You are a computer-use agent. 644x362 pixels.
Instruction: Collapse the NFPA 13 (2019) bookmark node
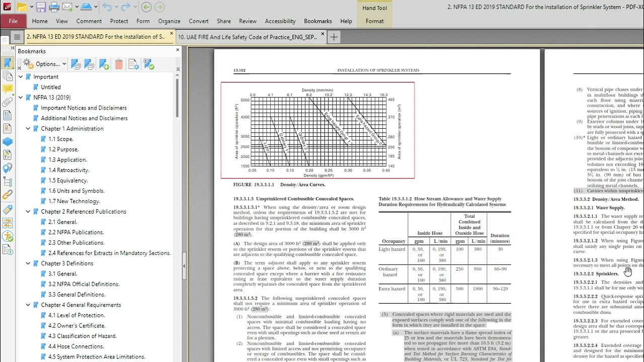coord(21,98)
